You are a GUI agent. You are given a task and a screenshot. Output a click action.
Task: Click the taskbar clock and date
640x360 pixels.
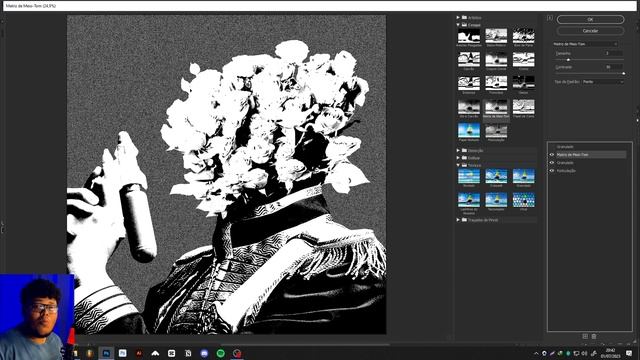tap(610, 353)
